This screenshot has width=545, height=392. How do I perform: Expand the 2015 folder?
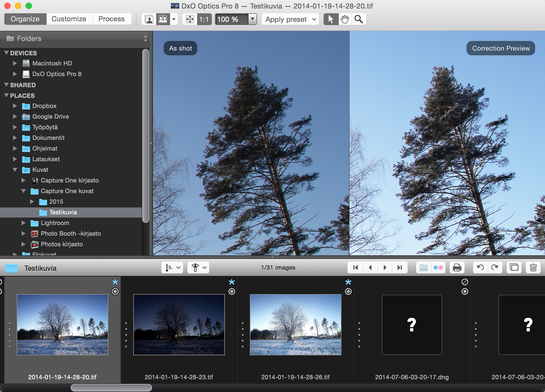pos(32,201)
